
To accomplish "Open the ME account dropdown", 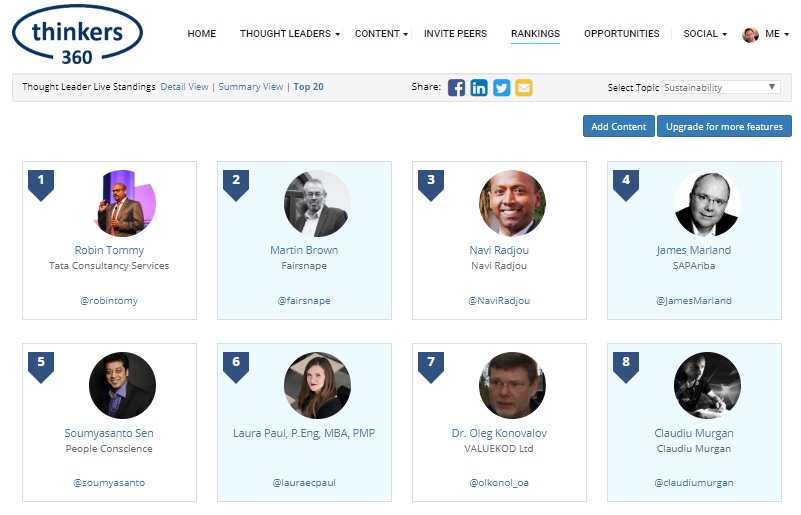I will [777, 34].
